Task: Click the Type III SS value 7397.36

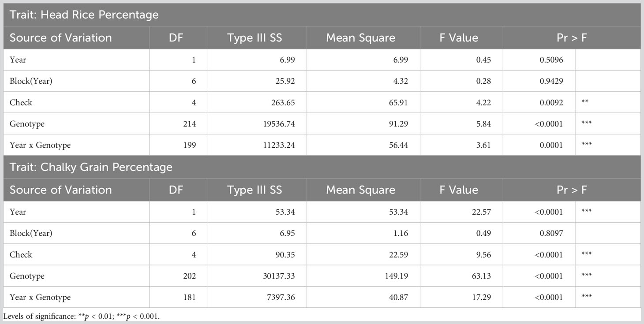Action: (280, 298)
